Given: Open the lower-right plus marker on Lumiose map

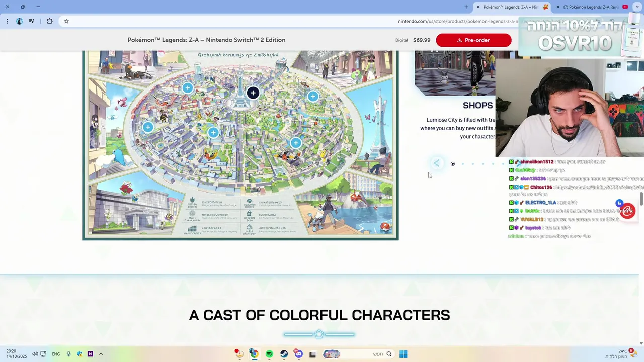Looking at the screenshot, I should [296, 143].
